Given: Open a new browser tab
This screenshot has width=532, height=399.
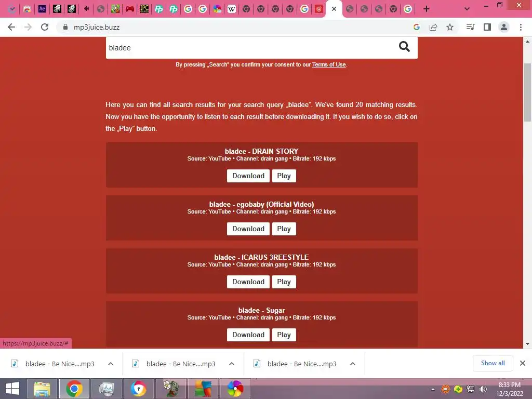Looking at the screenshot, I should click(427, 9).
